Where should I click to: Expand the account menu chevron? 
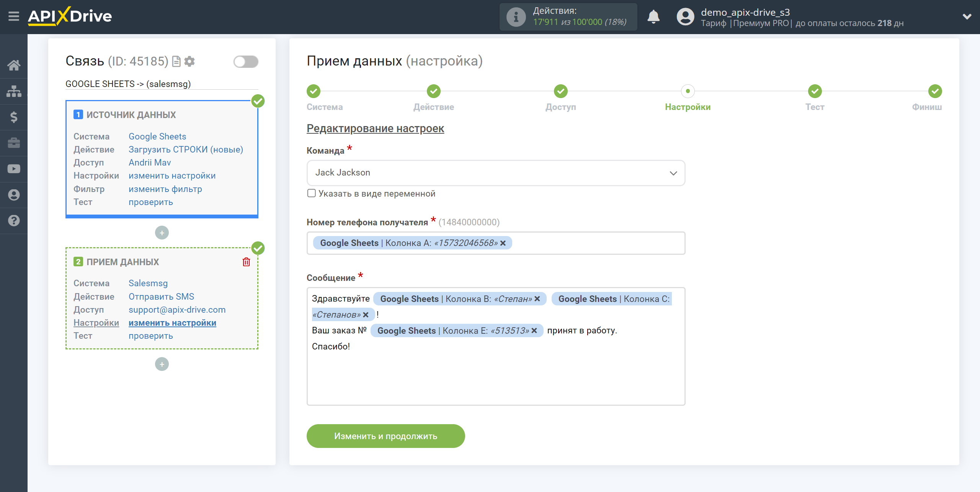click(x=967, y=16)
